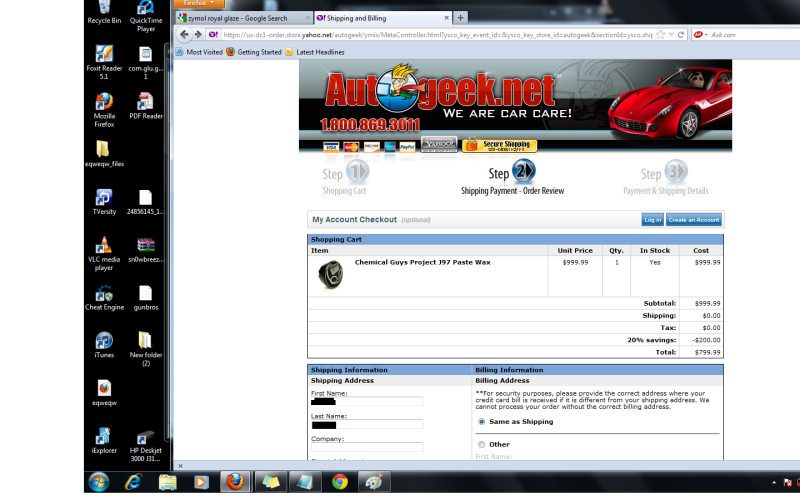This screenshot has width=800, height=500.
Task: Open Windows Explorer from the taskbar
Action: [167, 482]
